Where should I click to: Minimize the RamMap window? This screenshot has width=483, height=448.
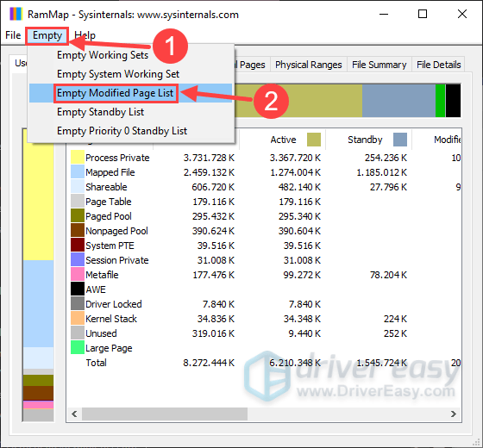(384, 14)
